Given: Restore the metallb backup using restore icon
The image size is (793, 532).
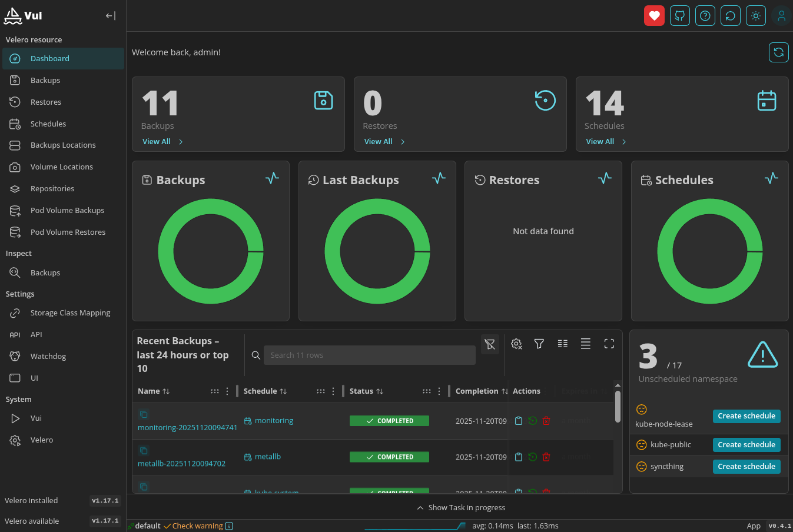Looking at the screenshot, I should point(532,457).
